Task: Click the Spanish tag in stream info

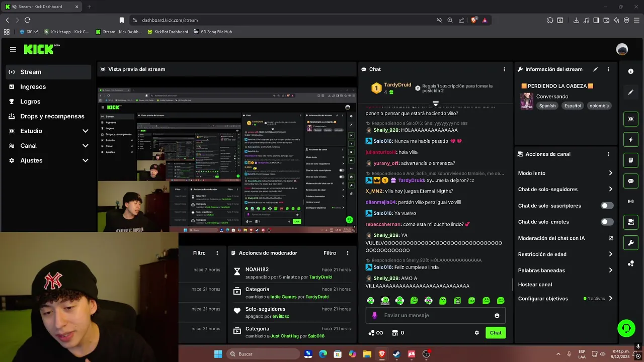Action: [547, 106]
